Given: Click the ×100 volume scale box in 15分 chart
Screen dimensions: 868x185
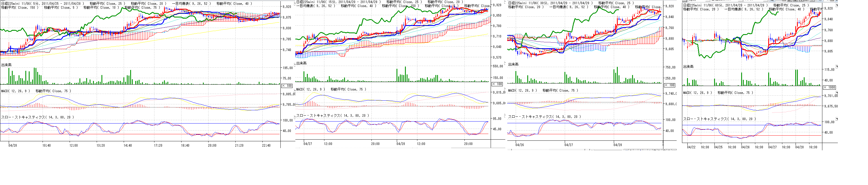Looking at the screenshot, I should [x=497, y=84].
